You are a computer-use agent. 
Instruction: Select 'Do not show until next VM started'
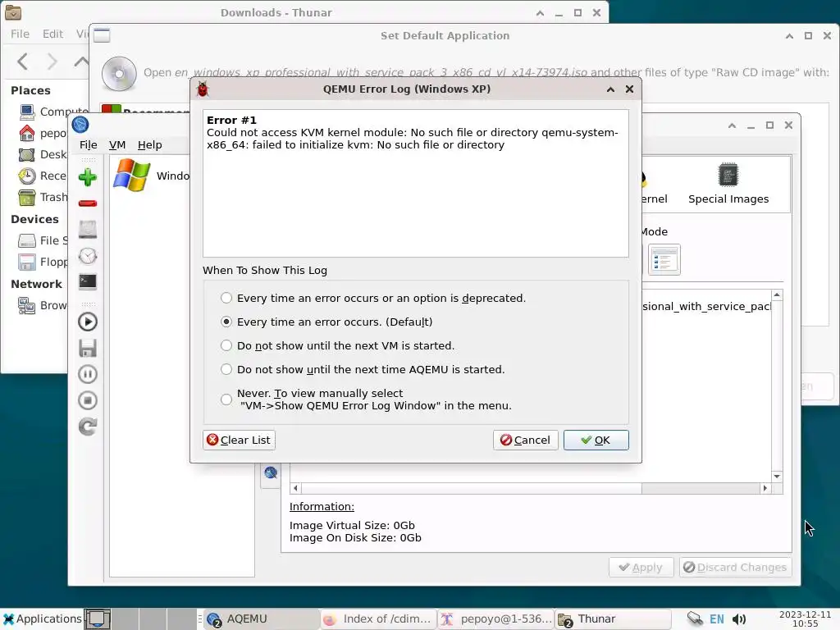(x=226, y=345)
